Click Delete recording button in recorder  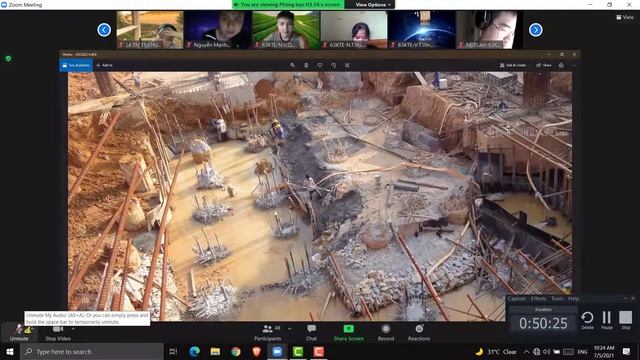(587, 320)
